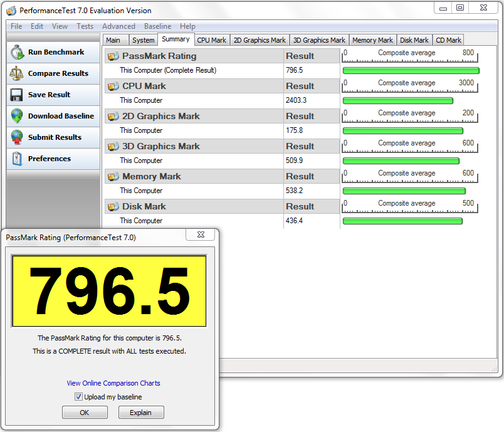Click the Save Result button label

[x=49, y=95]
